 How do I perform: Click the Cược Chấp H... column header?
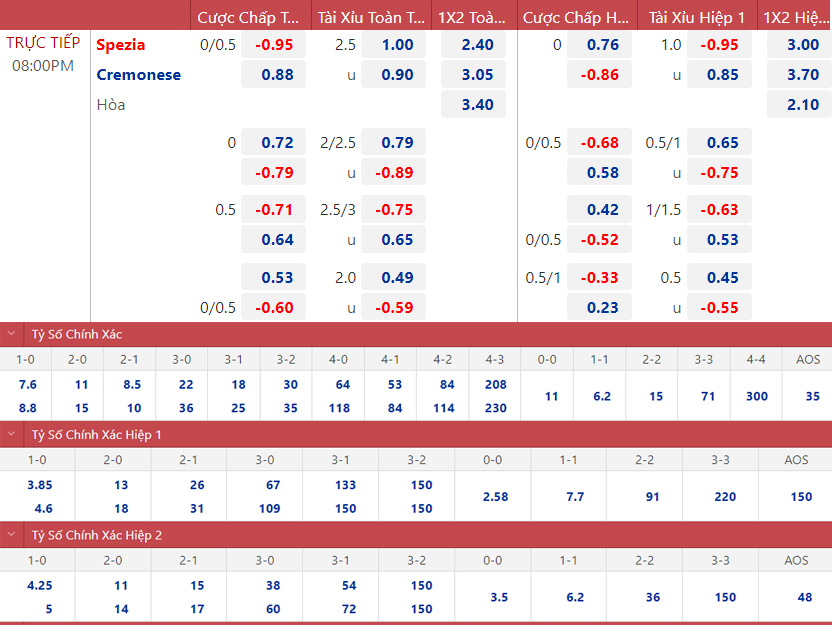coord(576,17)
